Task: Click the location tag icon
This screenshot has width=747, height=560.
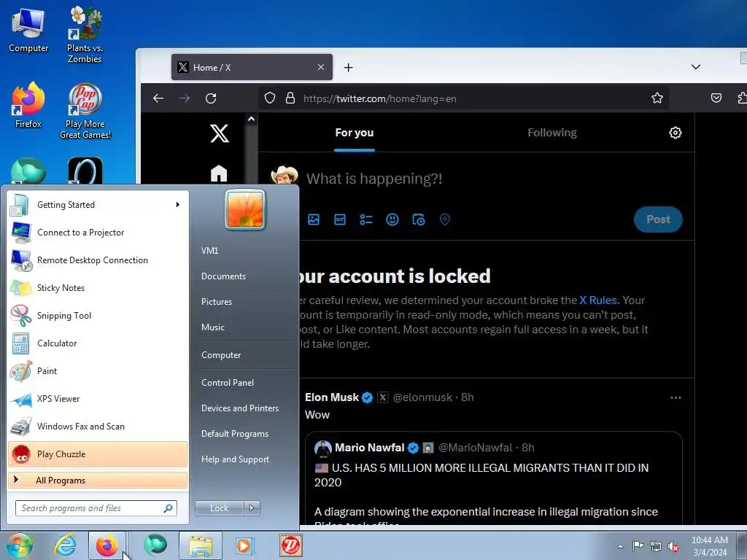Action: tap(444, 219)
